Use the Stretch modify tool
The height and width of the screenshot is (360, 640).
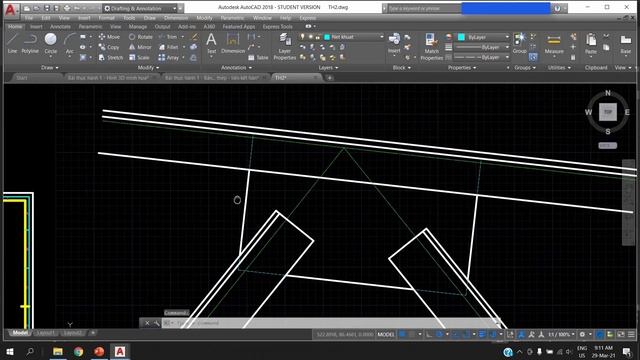(x=111, y=58)
